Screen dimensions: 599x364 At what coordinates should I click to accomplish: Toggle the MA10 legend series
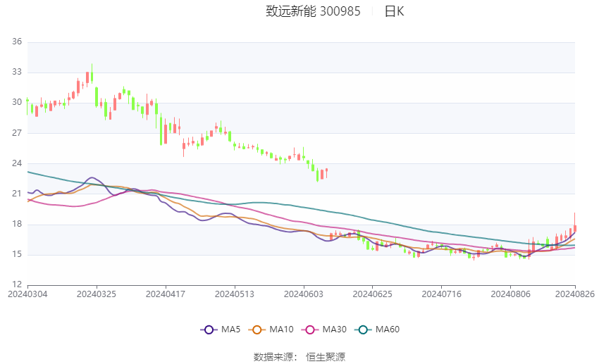tap(271, 330)
